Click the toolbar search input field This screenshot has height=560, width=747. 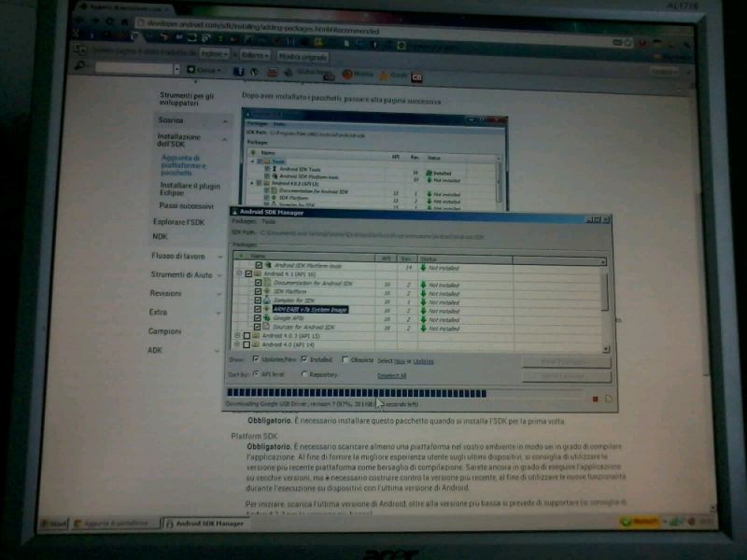coord(134,68)
